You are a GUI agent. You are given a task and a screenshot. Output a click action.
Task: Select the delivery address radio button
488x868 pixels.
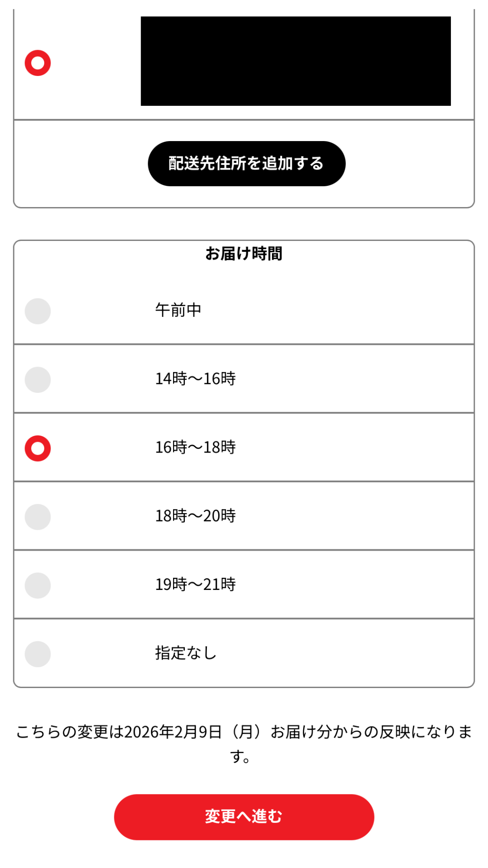pos(38,63)
